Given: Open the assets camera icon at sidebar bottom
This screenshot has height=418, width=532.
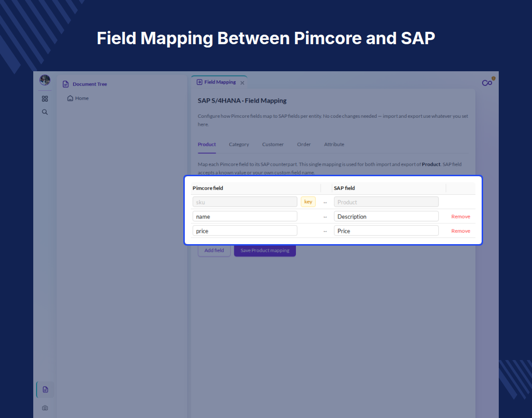Looking at the screenshot, I should pyautogui.click(x=45, y=408).
